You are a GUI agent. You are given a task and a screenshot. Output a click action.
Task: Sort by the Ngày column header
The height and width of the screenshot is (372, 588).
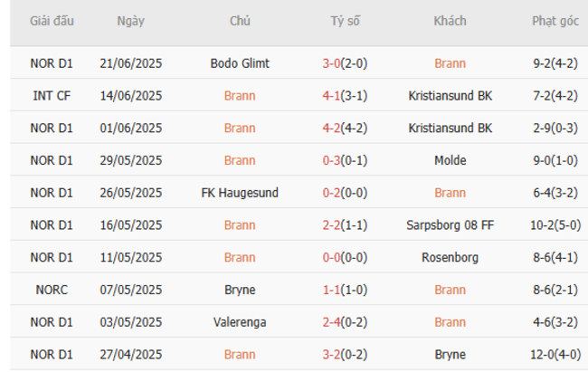click(130, 22)
